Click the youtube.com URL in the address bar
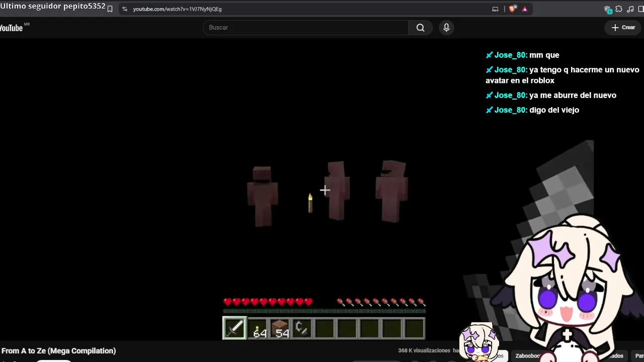This screenshot has height=362, width=644. [177, 9]
